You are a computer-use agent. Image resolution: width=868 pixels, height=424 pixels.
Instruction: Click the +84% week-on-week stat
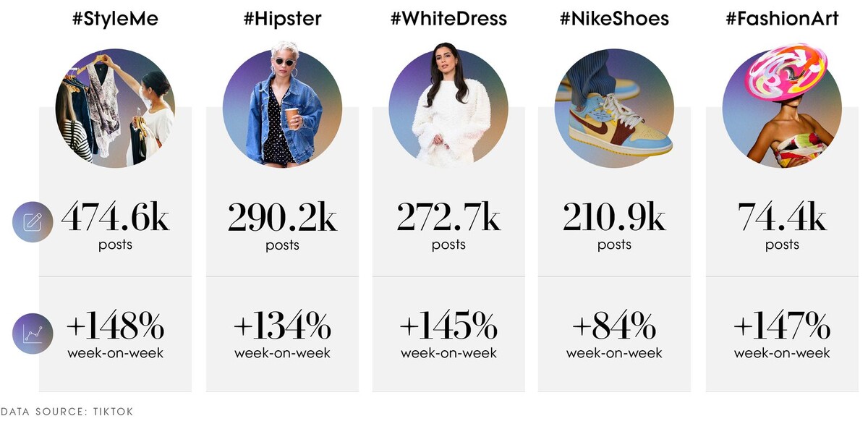614,336
